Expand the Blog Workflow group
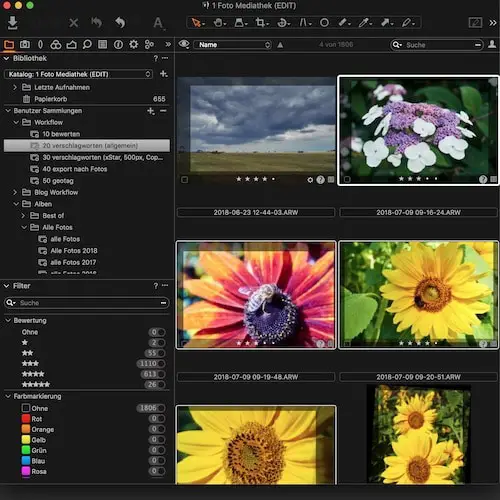This screenshot has height=500, width=500. [15, 192]
